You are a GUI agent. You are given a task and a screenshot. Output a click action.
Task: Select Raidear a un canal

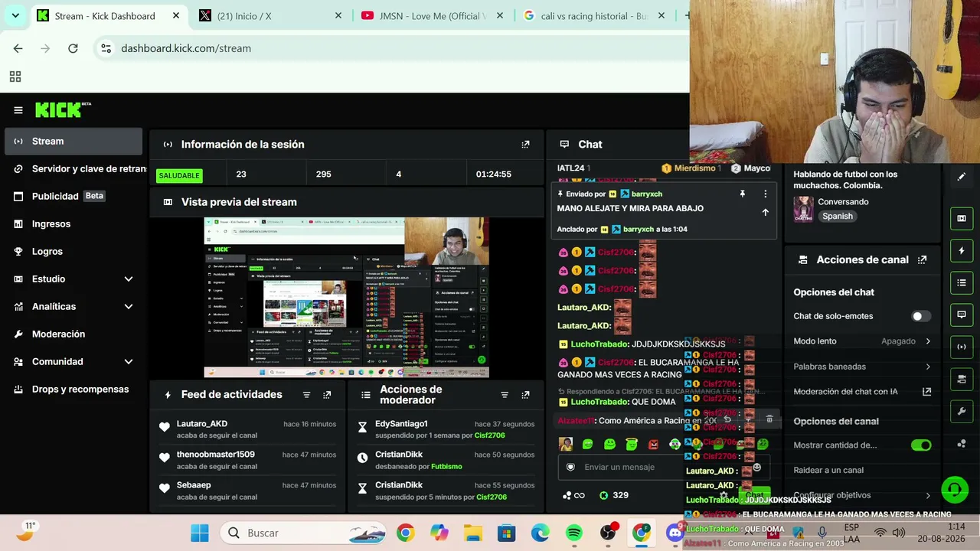point(828,471)
